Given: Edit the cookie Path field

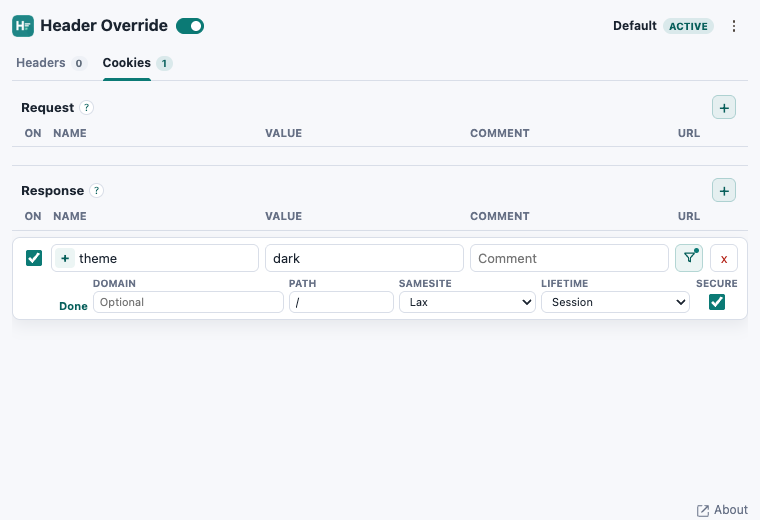Looking at the screenshot, I should 341,302.
